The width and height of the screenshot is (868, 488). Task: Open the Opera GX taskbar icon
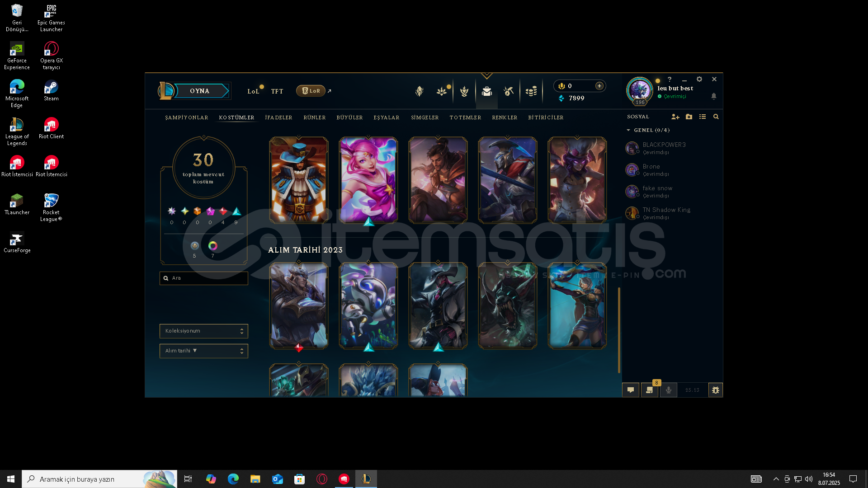coord(322,479)
